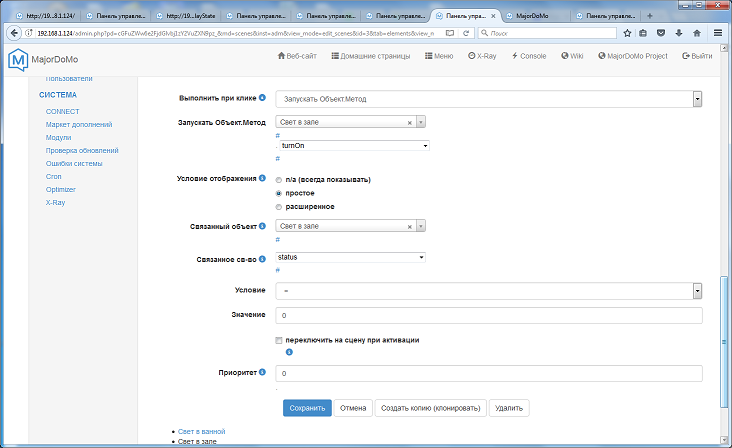Clear Связанный объект selection with x
This screenshot has width=732, height=448.
[x=409, y=227]
